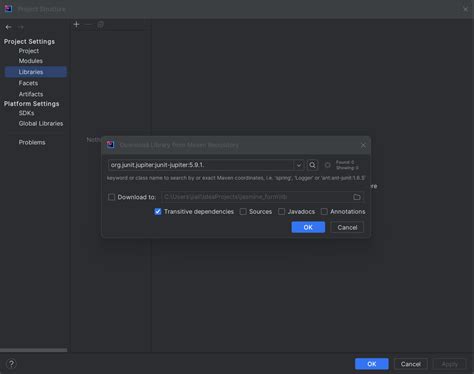Viewport: 474px width, 374px height.
Task: Open Artifacts settings
Action: tap(31, 94)
